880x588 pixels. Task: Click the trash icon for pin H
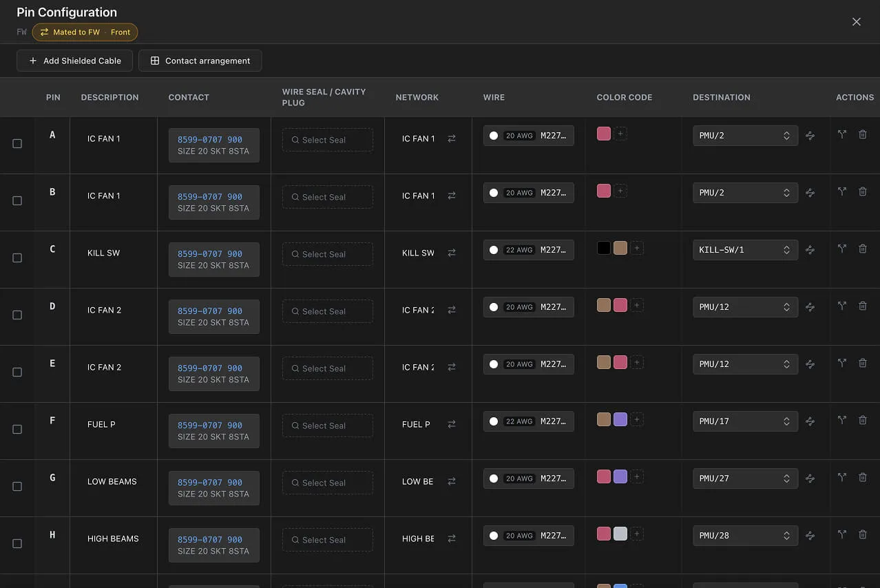862,535
